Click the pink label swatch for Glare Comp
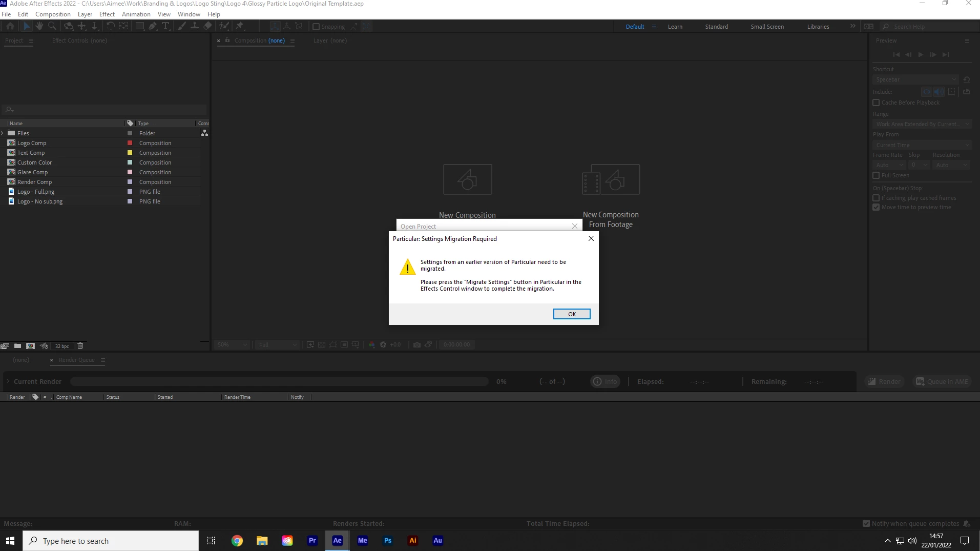This screenshot has width=980, height=551. pos(130,172)
